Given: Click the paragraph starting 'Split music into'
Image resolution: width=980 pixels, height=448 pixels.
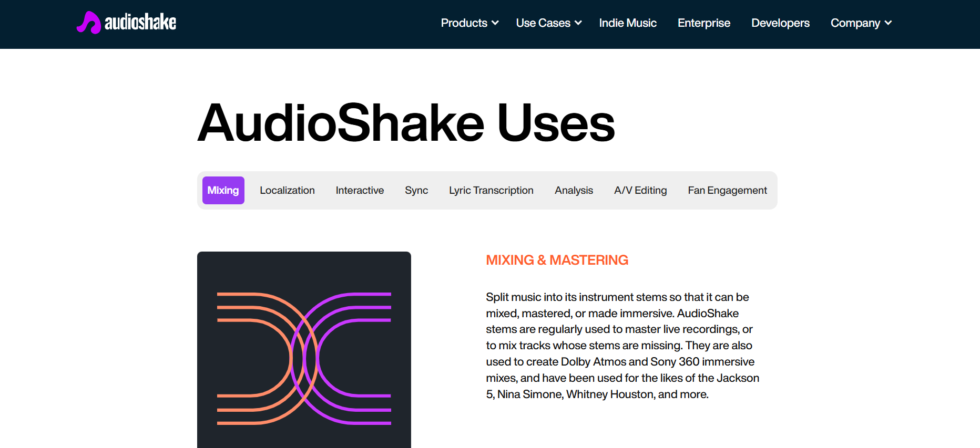Looking at the screenshot, I should coord(622,346).
